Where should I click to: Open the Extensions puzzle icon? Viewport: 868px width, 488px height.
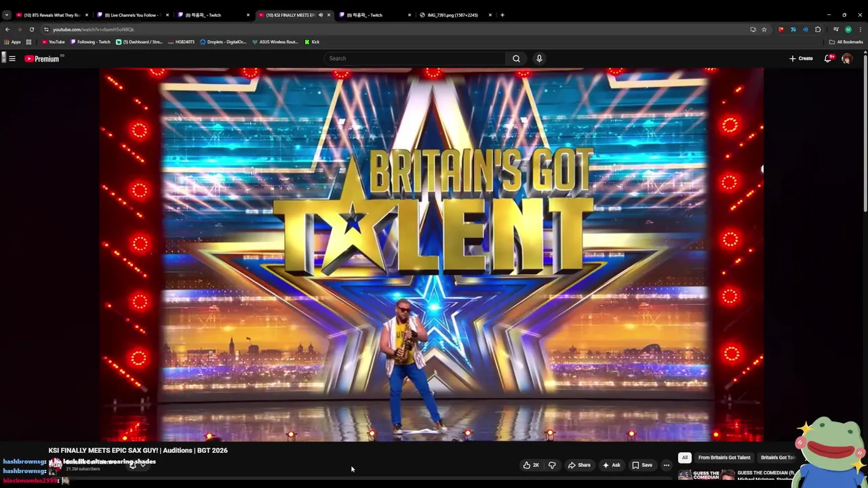(x=818, y=29)
